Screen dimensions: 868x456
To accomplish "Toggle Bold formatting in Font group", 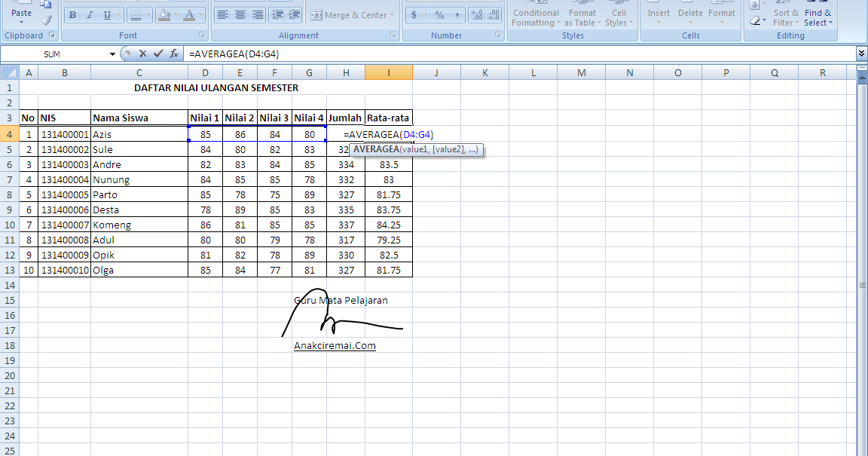I will pyautogui.click(x=72, y=15).
